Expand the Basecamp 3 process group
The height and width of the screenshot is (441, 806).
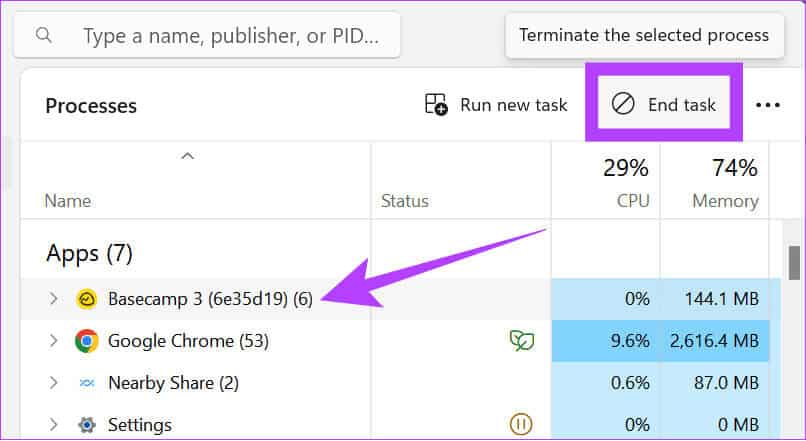[53, 299]
